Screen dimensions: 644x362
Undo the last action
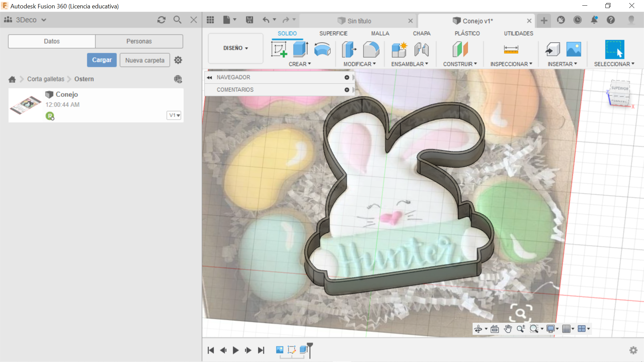pyautogui.click(x=266, y=20)
